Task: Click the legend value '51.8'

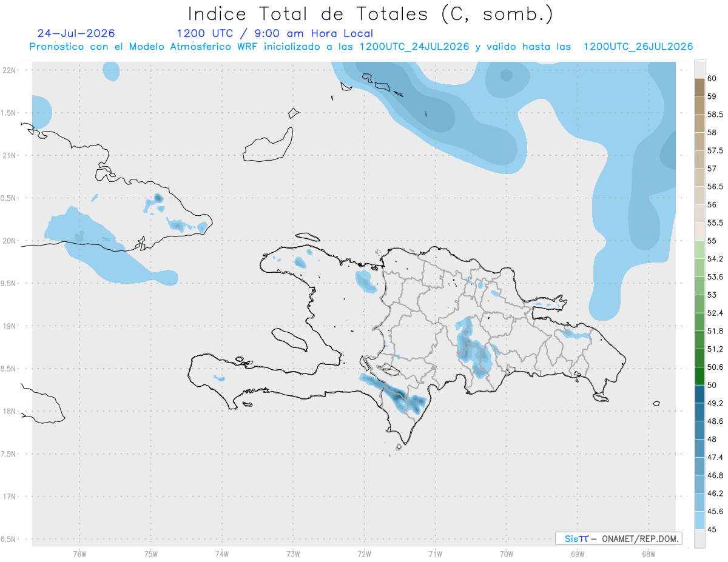Action: 715,331
